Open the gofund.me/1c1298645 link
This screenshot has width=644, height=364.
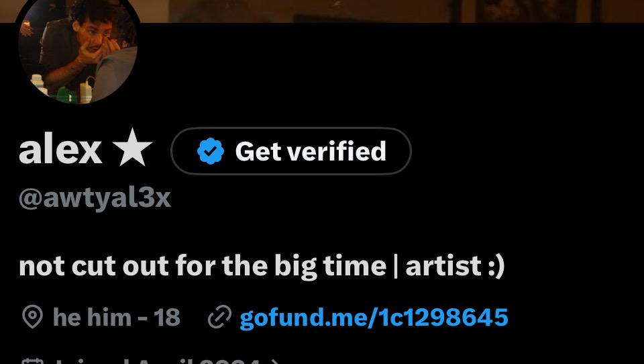point(374,318)
